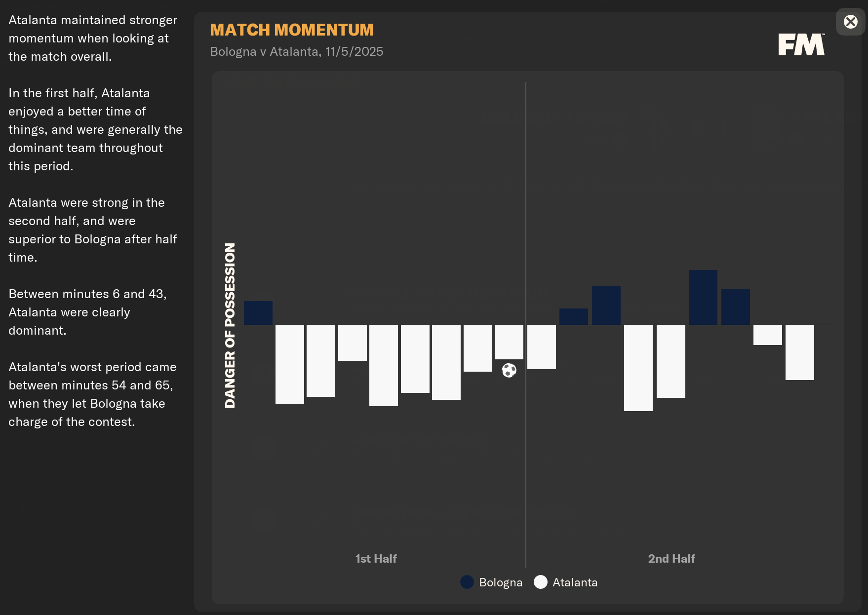Click the Bologna legend label
This screenshot has width=868, height=615.
[500, 582]
